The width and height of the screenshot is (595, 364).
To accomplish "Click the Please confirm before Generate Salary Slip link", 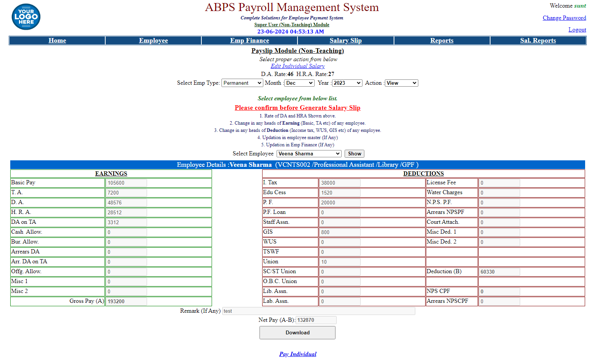I will point(297,108).
